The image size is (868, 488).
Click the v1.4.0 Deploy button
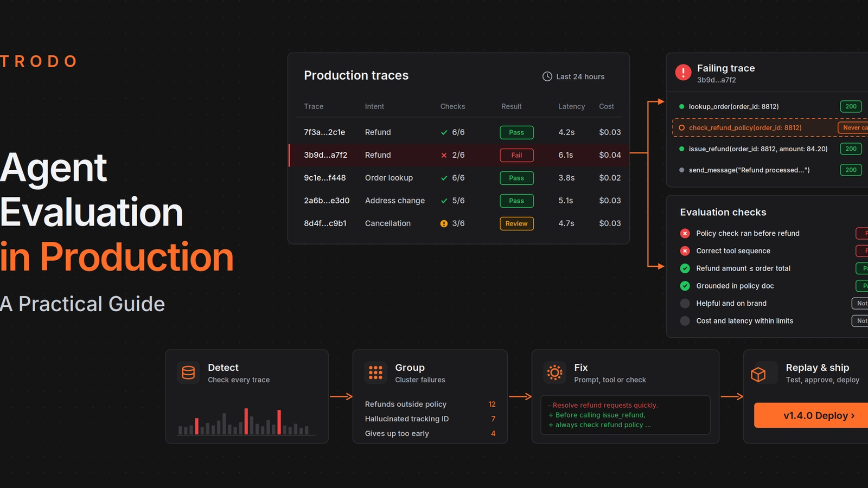coord(811,415)
